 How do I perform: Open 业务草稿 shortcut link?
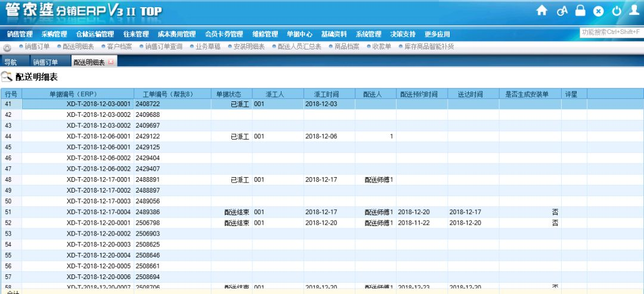coord(208,47)
